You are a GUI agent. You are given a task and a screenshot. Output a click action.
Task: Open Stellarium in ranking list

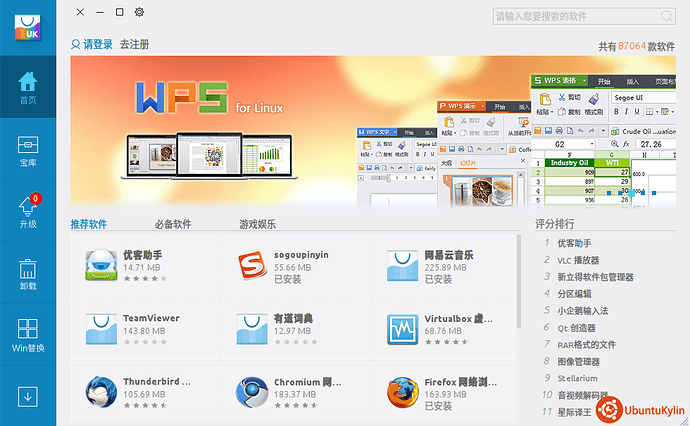[x=577, y=378]
